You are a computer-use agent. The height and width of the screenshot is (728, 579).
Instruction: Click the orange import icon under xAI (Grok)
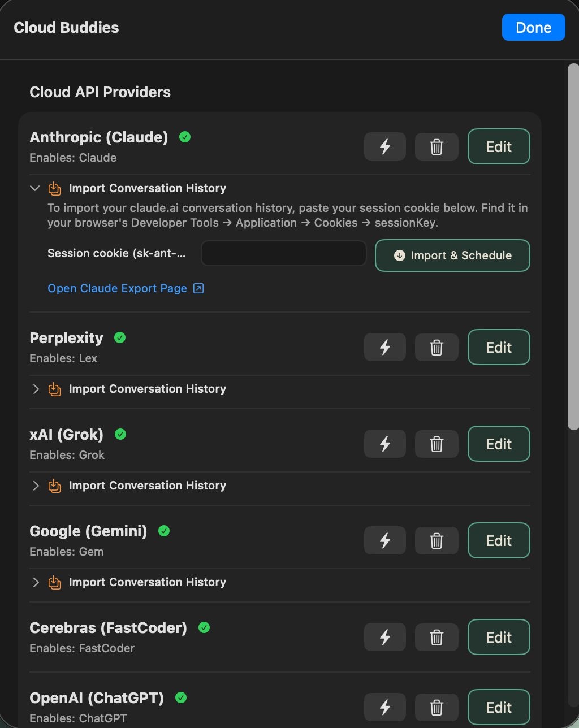coord(54,486)
